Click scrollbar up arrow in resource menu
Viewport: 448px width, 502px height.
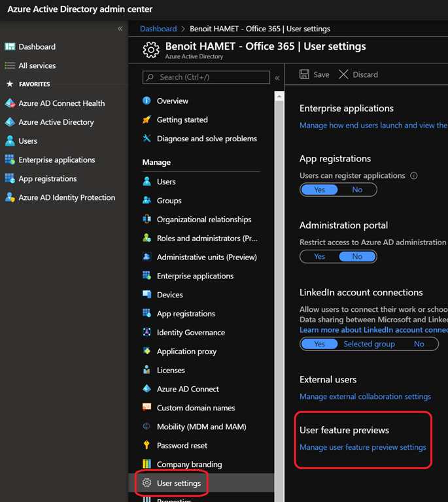click(x=279, y=96)
